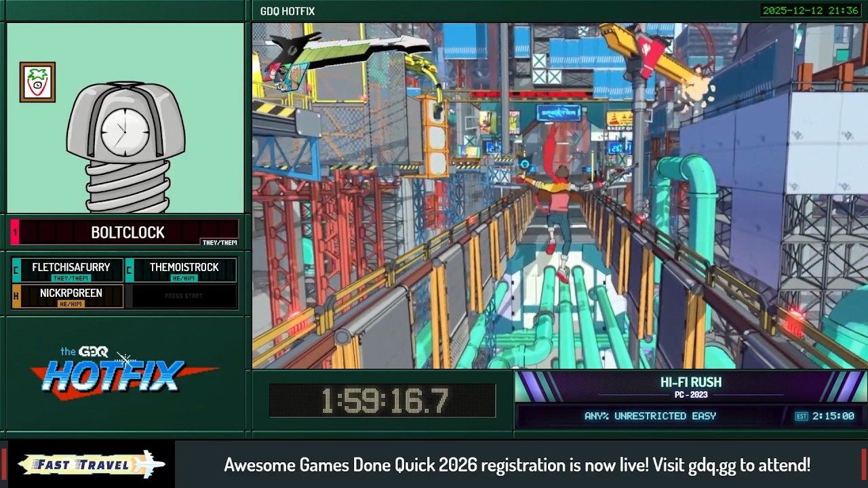
Task: Click the 2025-12-12 21:36 timestamp
Action: 810,10
